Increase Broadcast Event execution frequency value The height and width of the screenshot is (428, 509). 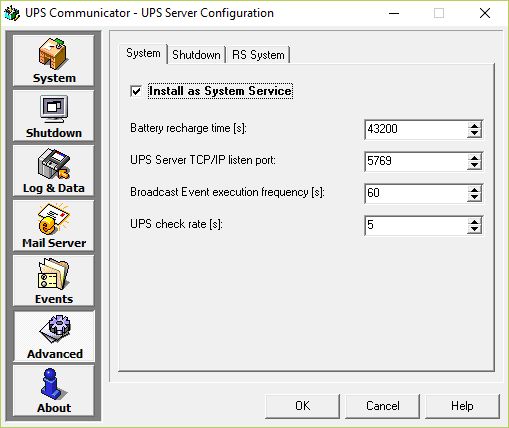(x=474, y=190)
